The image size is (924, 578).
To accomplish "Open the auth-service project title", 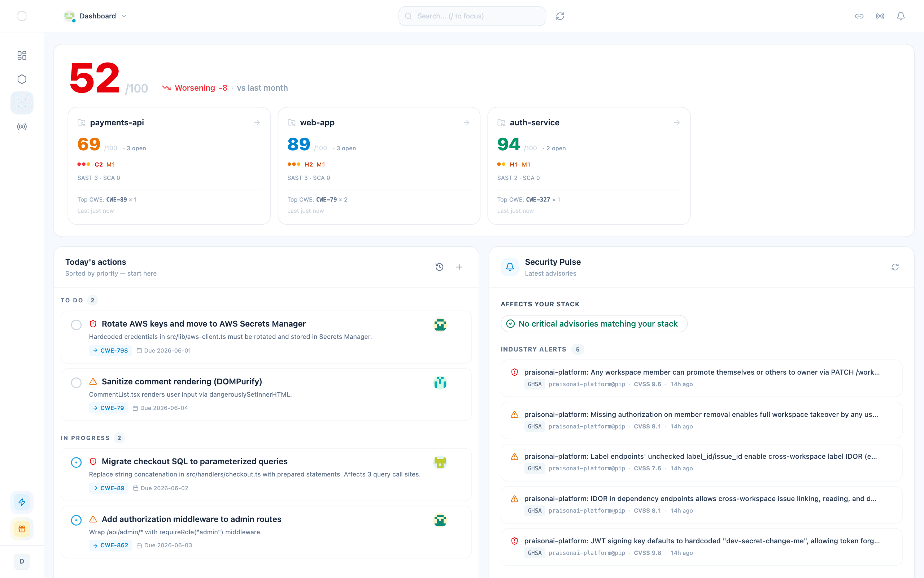I will pos(535,122).
